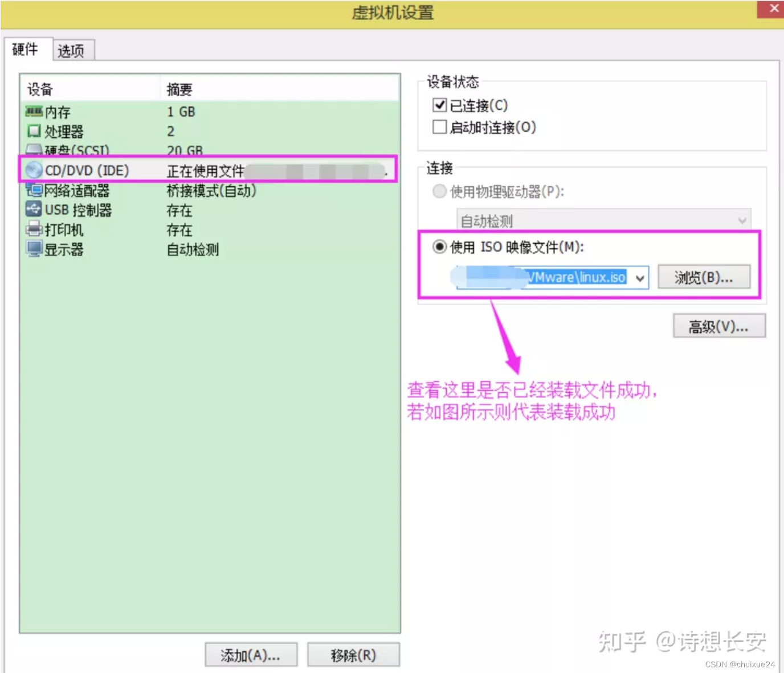Select the processor (处理器) device icon
784x673 pixels.
coord(34,131)
